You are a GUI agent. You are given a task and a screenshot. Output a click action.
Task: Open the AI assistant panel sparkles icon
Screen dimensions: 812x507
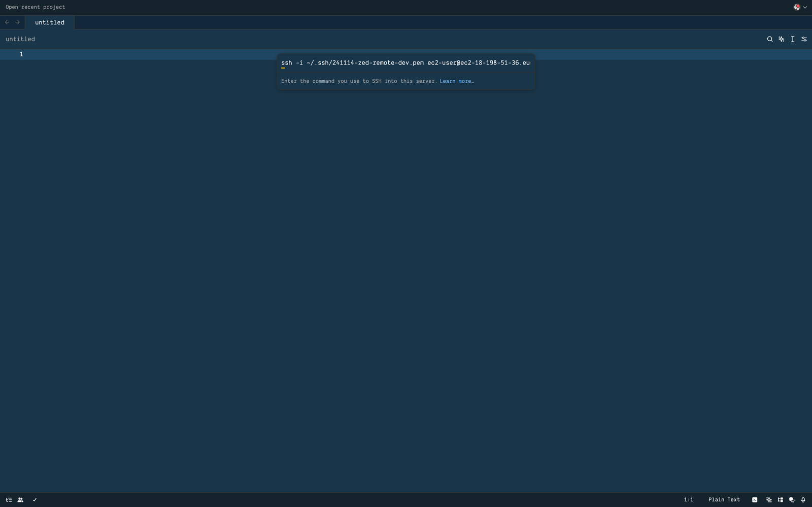point(769,499)
